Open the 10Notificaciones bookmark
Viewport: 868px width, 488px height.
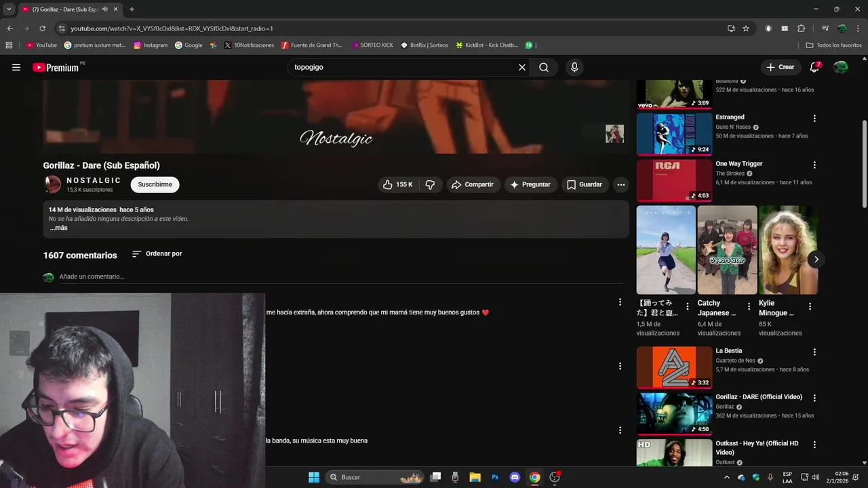click(249, 45)
